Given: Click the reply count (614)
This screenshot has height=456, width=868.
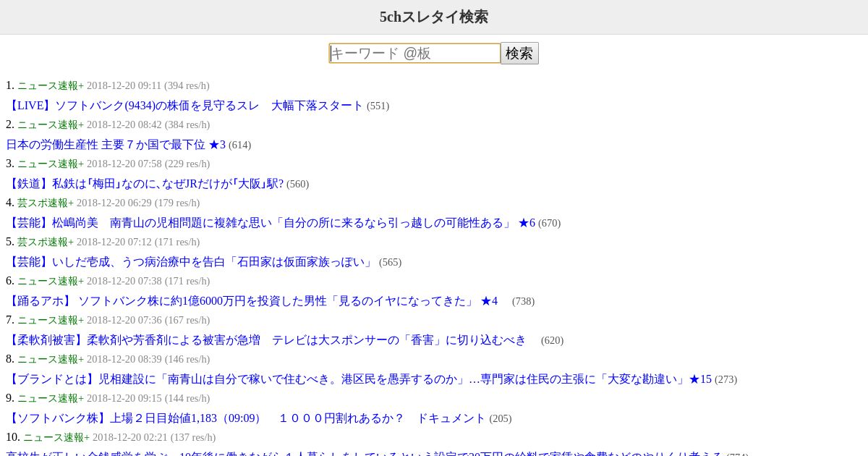Looking at the screenshot, I should (239, 145).
